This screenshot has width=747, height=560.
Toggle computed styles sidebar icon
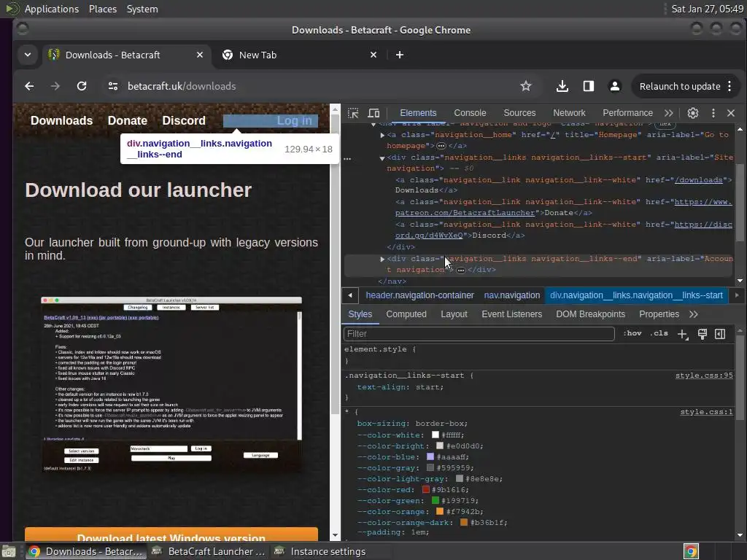click(x=720, y=334)
